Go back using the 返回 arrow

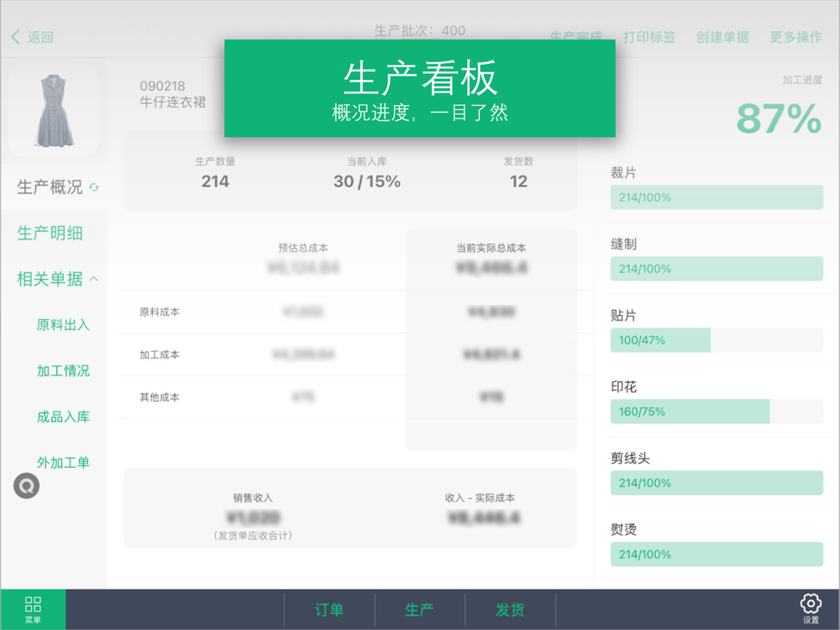[x=32, y=37]
